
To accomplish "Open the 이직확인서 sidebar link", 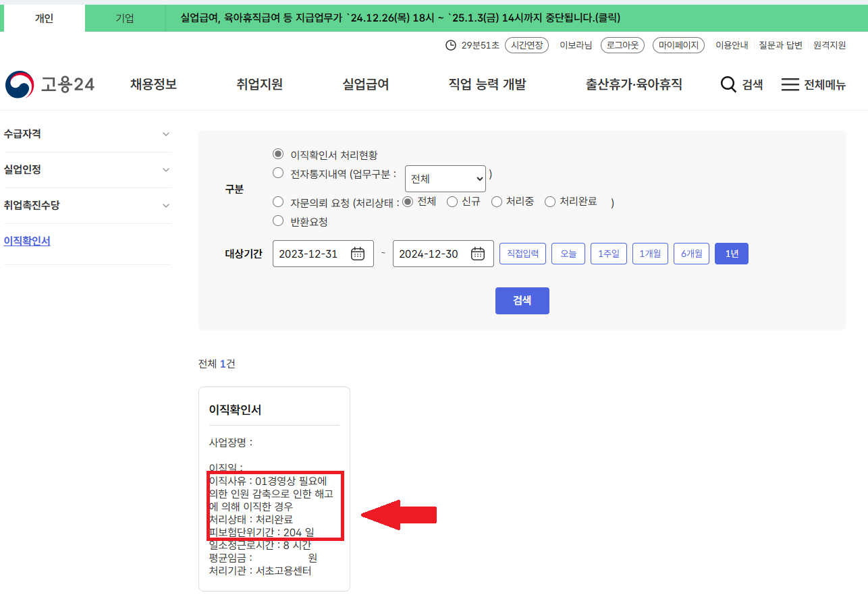I will click(x=27, y=240).
